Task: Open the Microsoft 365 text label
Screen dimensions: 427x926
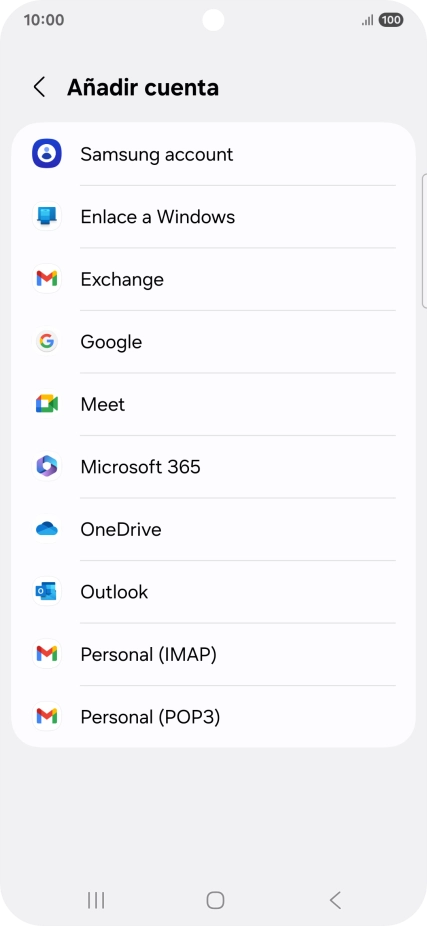Action: 141,467
